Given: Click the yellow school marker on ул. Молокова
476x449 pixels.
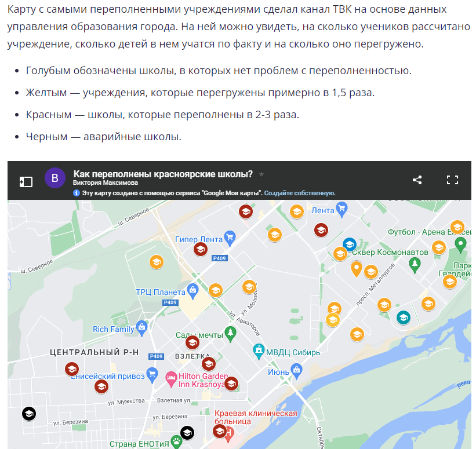Looking at the screenshot, I should pyautogui.click(x=249, y=287).
